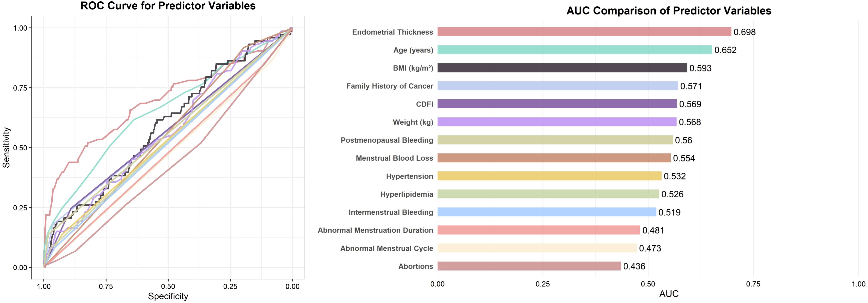Click the AUC Comparison chart title
The width and height of the screenshot is (868, 303).
click(x=669, y=11)
